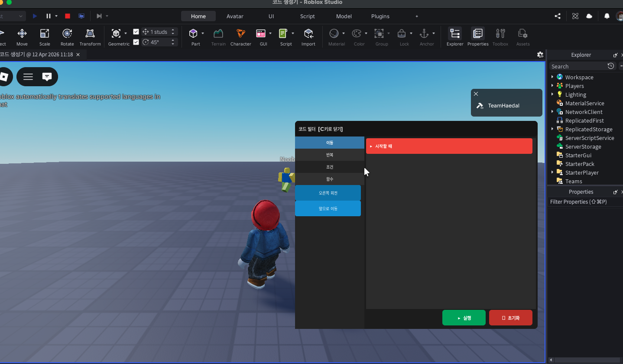The image size is (623, 364).
Task: Open the Part dropdown arrow
Action: (203, 33)
